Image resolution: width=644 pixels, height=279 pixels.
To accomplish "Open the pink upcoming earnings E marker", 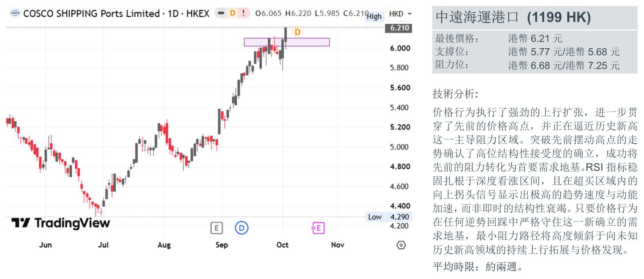I will point(318,228).
